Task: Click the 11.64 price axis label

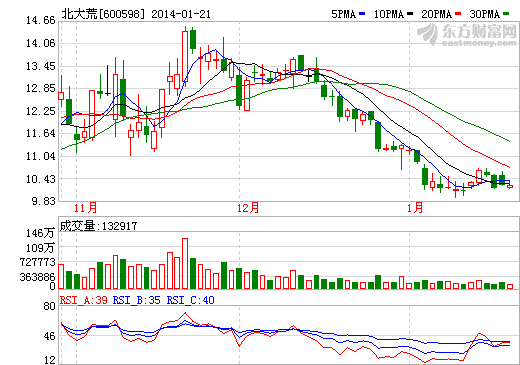Action: coord(41,134)
